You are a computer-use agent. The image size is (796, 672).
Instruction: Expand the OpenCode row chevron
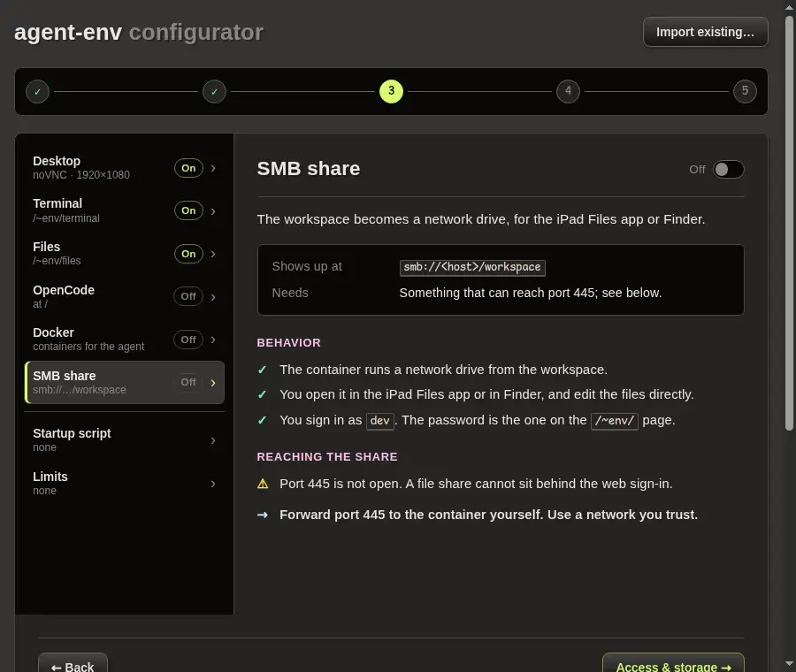coord(213,297)
